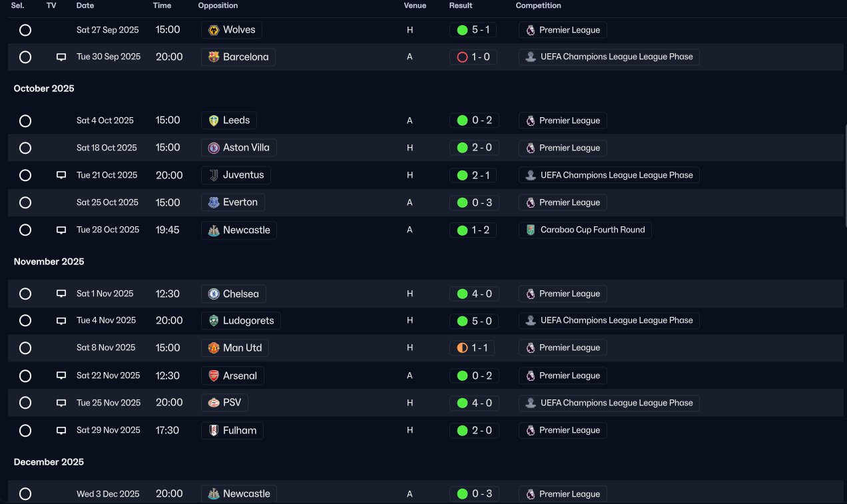
Task: Click the Barcelona club crest icon
Action: 213,57
